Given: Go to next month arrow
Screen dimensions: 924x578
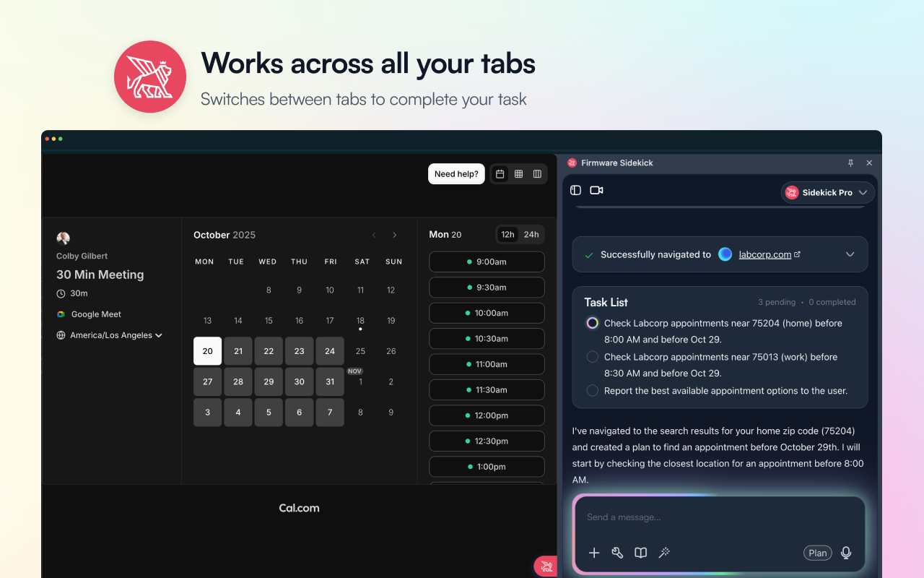Looking at the screenshot, I should pos(394,235).
